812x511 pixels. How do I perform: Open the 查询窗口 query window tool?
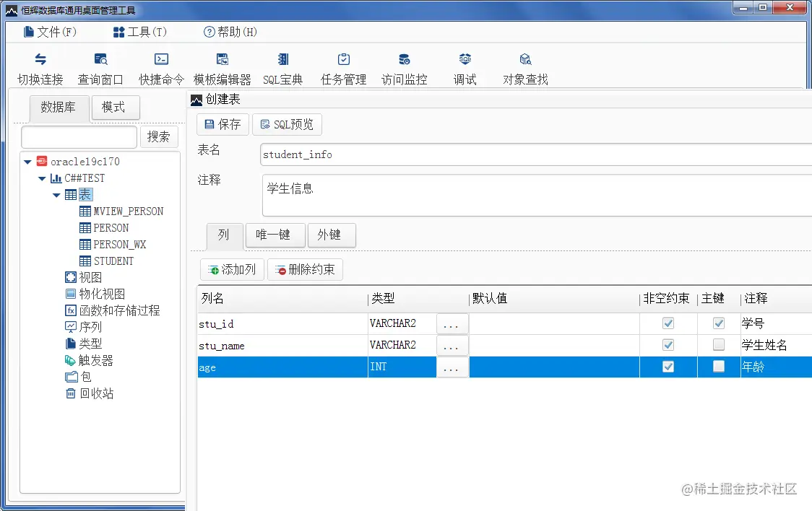100,69
